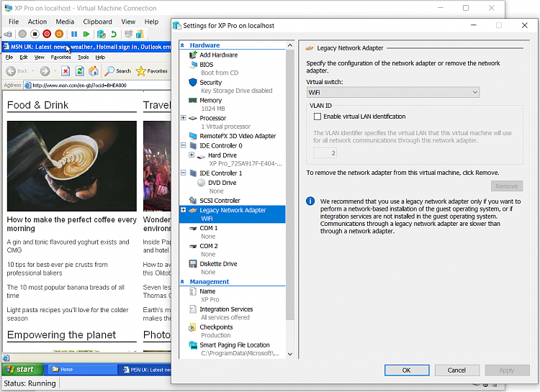This screenshot has width=540, height=392.
Task: Open File menu in VM Connection window
Action: 14,22
